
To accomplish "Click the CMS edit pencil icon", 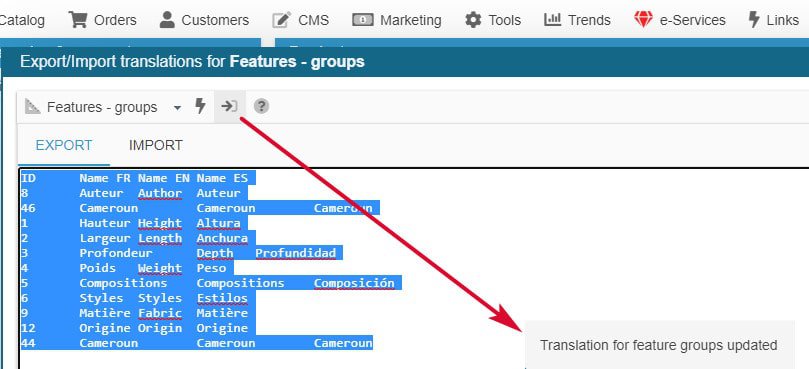I will pyautogui.click(x=282, y=20).
